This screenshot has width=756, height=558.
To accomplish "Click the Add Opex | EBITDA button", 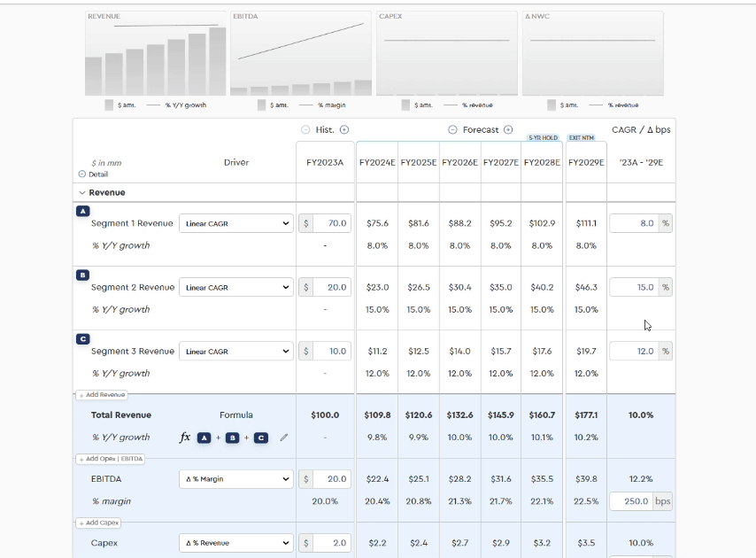I will click(x=111, y=459).
